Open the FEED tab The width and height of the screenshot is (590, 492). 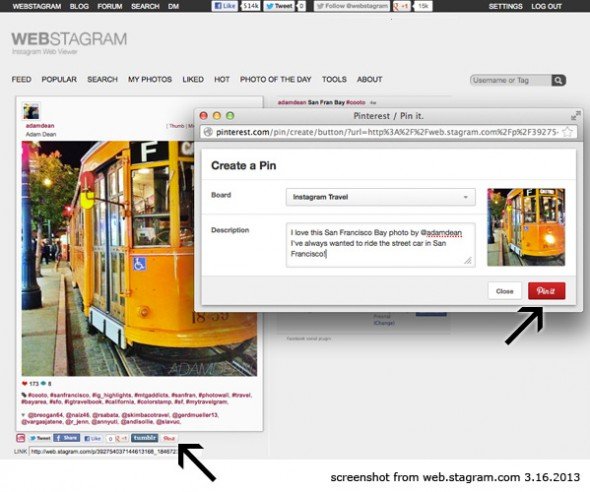pyautogui.click(x=21, y=79)
